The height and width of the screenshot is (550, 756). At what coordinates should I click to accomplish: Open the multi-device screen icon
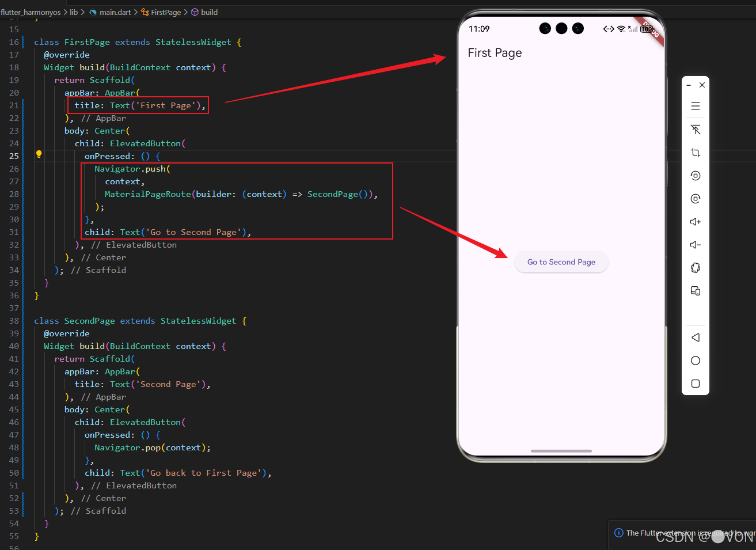coord(696,291)
